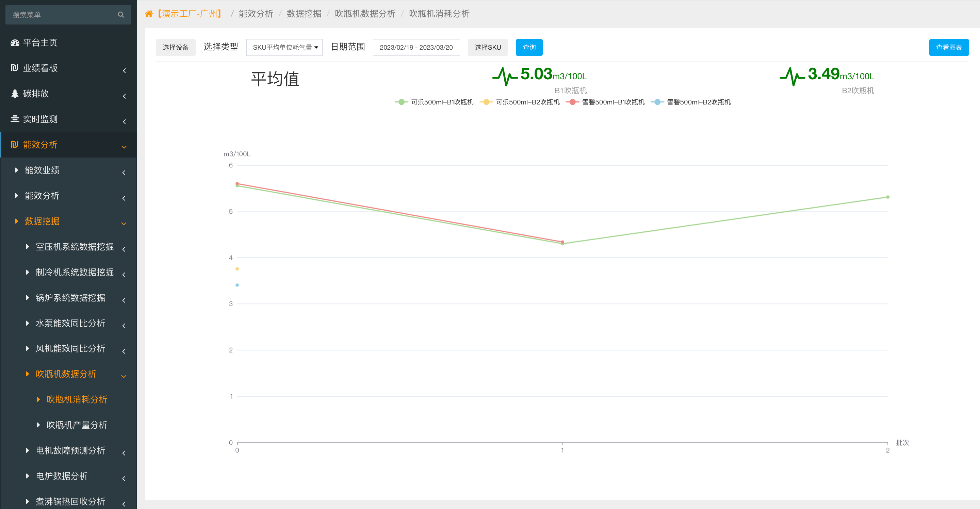Click the 能效分析 breadcrumb link
The width and height of the screenshot is (980, 509).
tap(256, 14)
